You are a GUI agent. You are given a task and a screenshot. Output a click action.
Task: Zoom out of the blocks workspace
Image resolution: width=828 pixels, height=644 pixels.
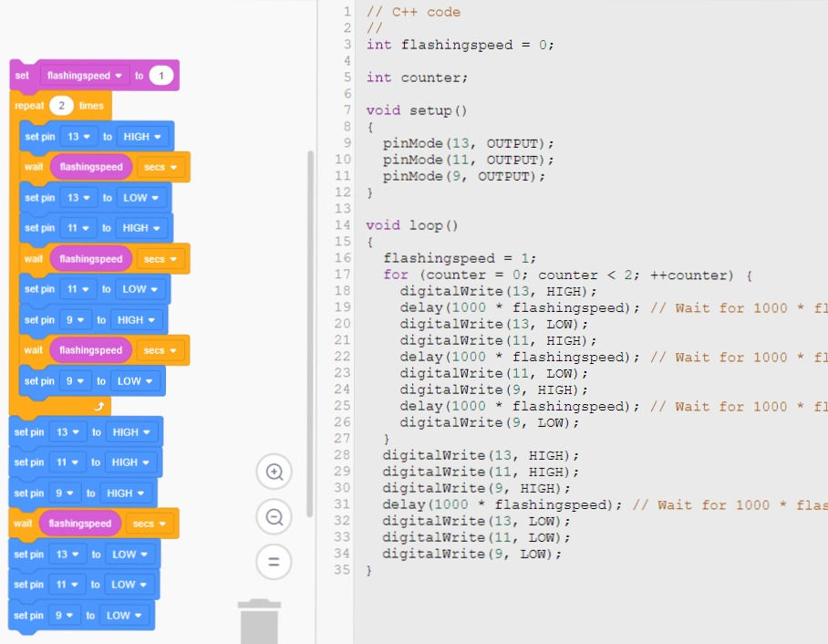[x=274, y=516]
